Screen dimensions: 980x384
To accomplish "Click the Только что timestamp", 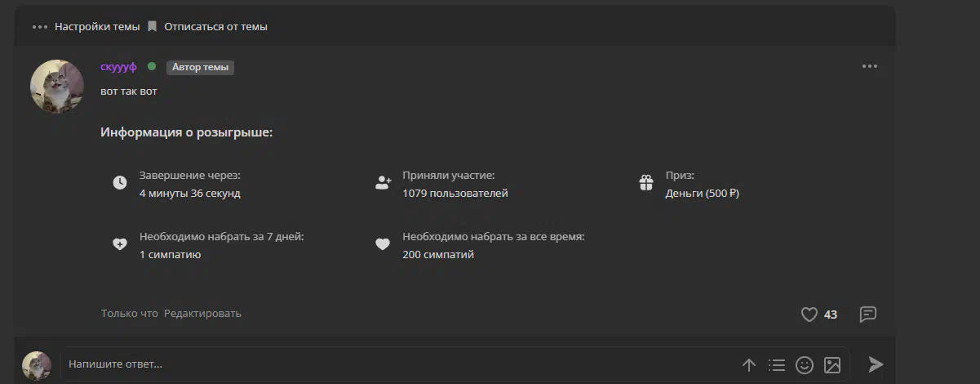I will click(x=130, y=314).
